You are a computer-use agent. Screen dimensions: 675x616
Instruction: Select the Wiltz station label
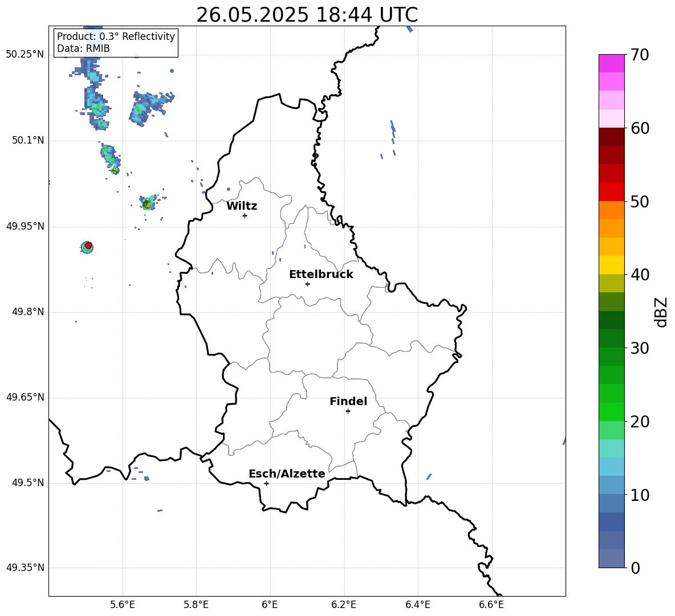(x=242, y=206)
